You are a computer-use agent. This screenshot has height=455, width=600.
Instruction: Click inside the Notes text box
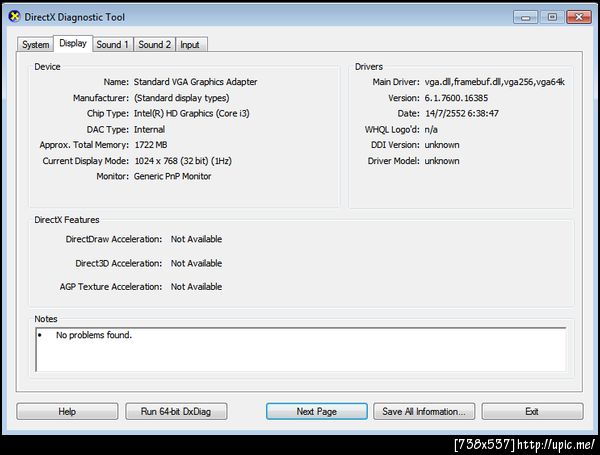pos(301,349)
